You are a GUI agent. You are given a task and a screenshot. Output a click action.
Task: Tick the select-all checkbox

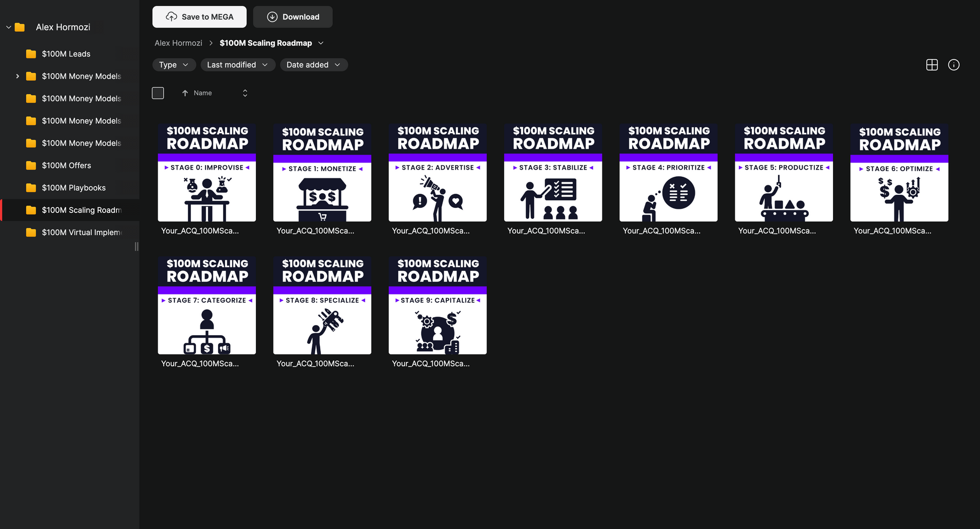(158, 93)
